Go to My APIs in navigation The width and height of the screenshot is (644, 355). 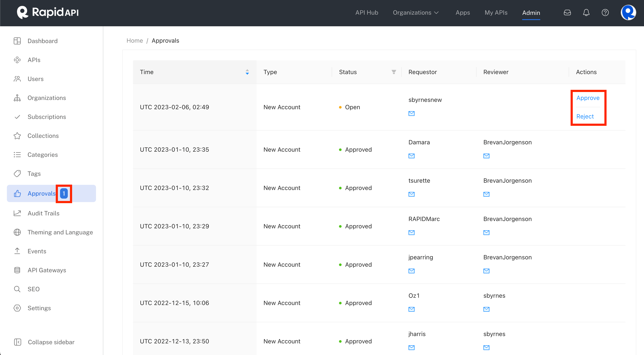[x=496, y=12]
